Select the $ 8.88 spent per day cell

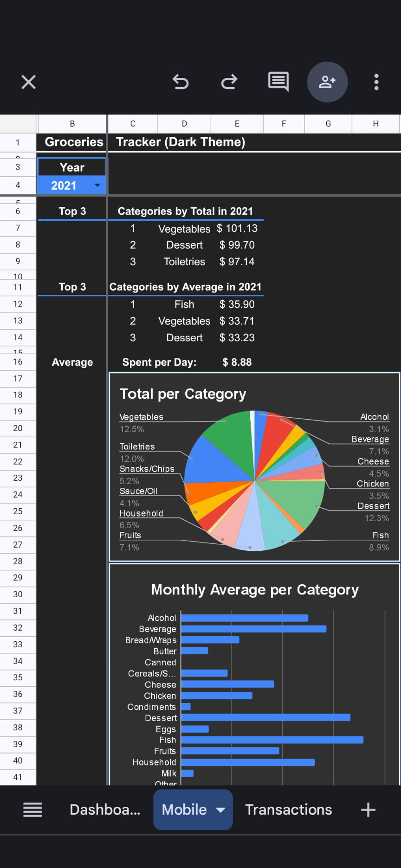[x=237, y=362]
